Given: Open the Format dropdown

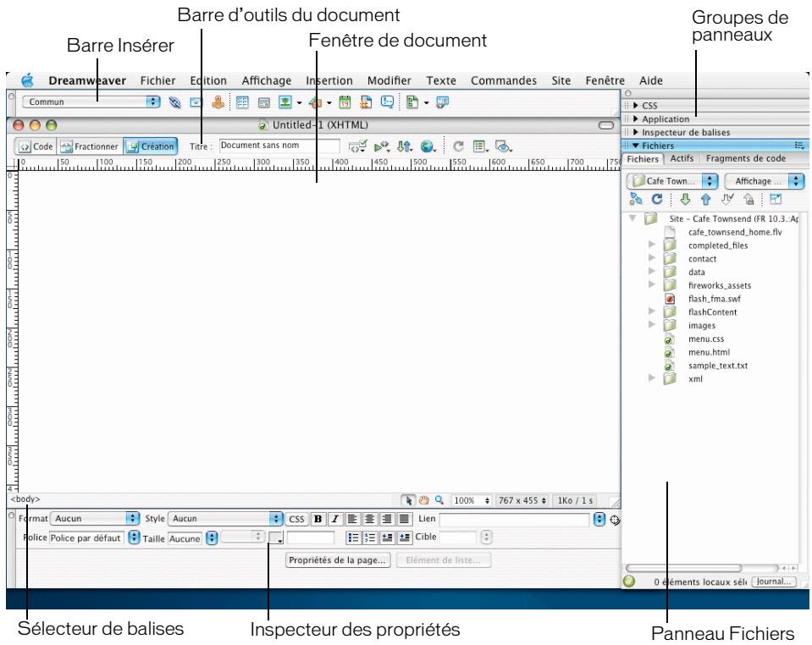Looking at the screenshot, I should [x=96, y=518].
